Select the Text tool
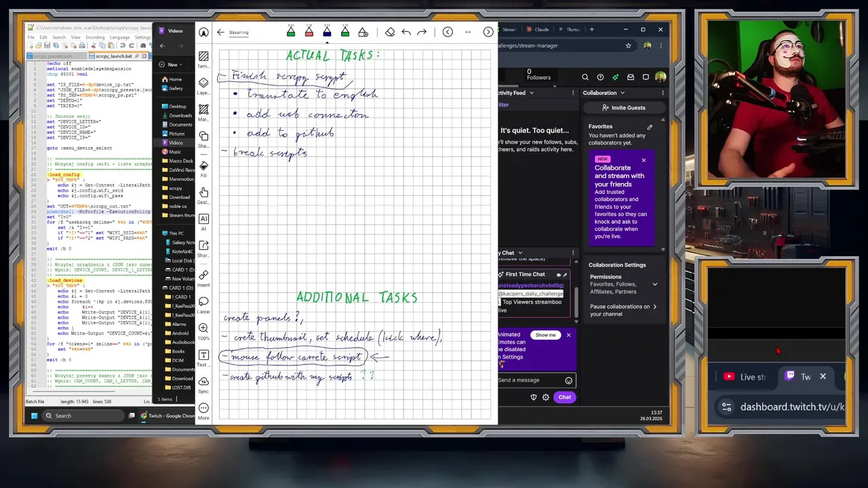The image size is (868, 488). click(x=203, y=358)
